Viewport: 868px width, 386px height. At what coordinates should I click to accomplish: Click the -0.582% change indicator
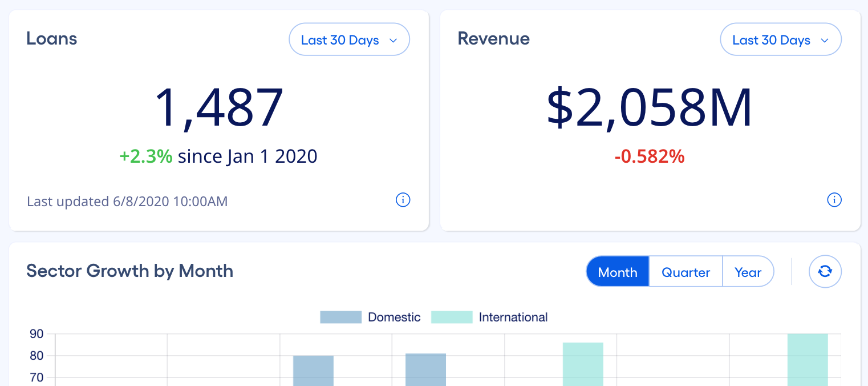click(x=650, y=157)
